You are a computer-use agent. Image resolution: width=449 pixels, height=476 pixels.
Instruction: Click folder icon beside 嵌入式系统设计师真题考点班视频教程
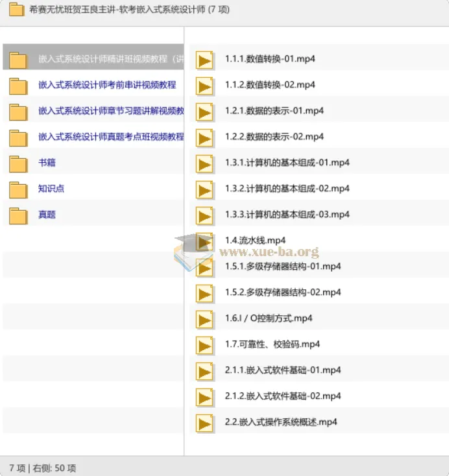pos(18,138)
